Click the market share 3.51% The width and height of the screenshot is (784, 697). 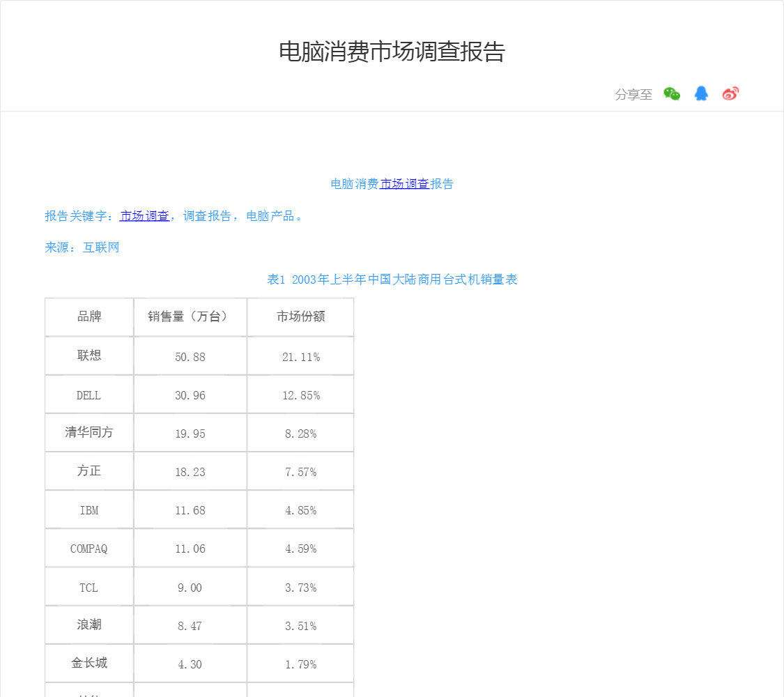301,627
